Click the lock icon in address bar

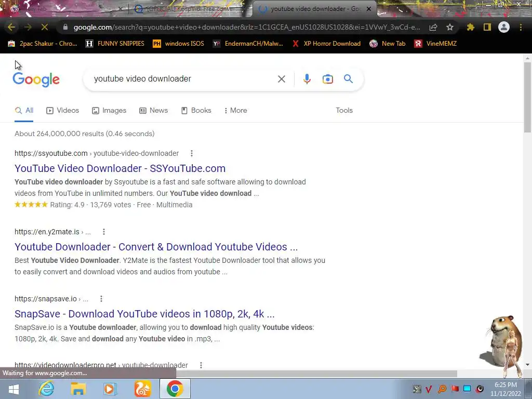coord(65,27)
